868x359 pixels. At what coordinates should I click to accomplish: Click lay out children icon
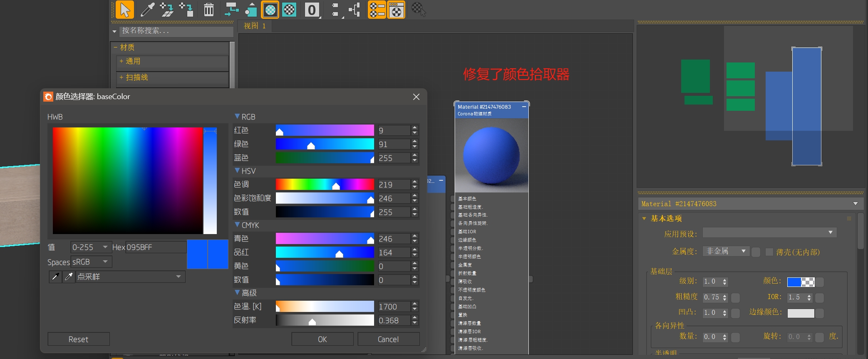pos(355,10)
